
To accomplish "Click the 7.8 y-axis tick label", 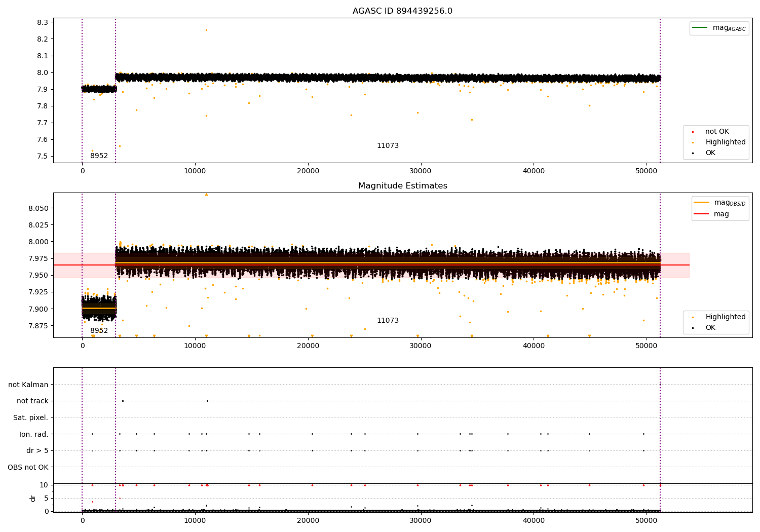I will coord(43,106).
